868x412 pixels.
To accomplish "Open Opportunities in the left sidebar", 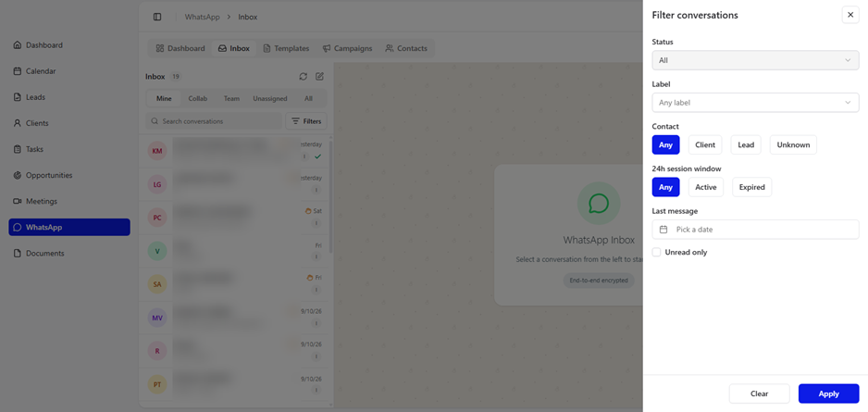I will (x=69, y=175).
